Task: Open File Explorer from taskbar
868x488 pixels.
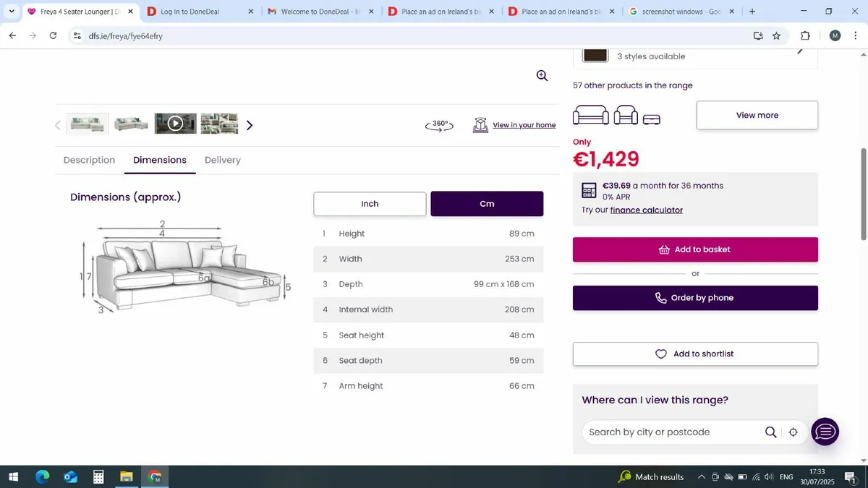Action: click(x=127, y=476)
